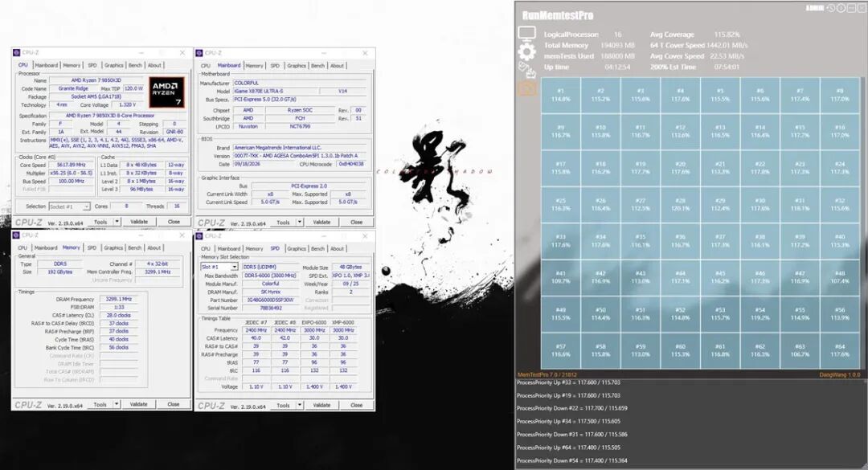Open the gear settings icon in RunMemtestPro
868x470 pixels.
coord(526,52)
